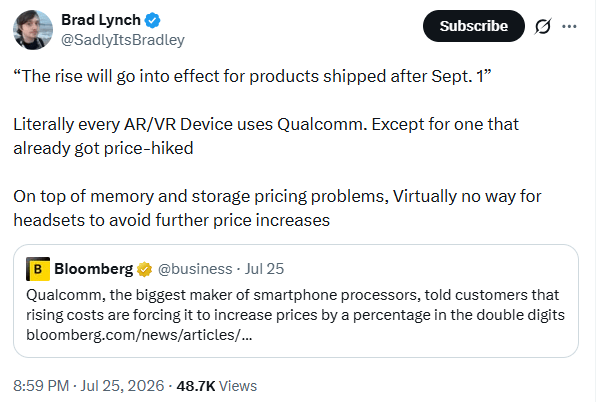Click the 8:59 PM · Jul 25, 2026 timestamp
Screen dimensions: 596x402
pos(89,386)
